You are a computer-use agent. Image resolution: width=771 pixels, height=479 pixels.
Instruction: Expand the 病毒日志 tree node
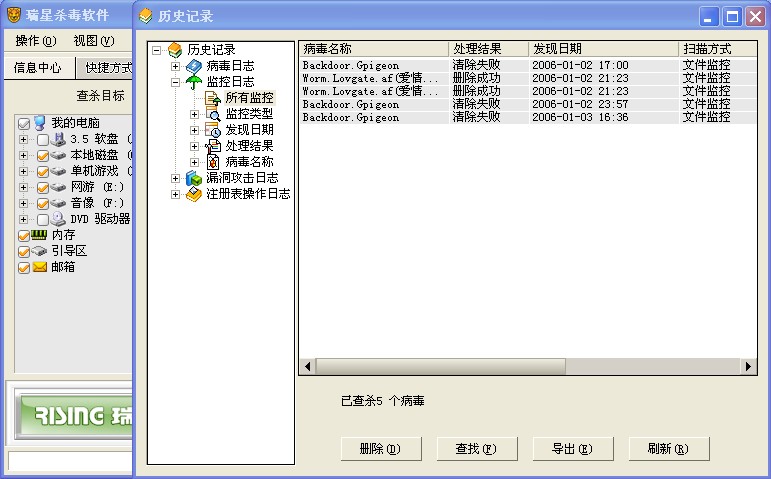coord(175,66)
